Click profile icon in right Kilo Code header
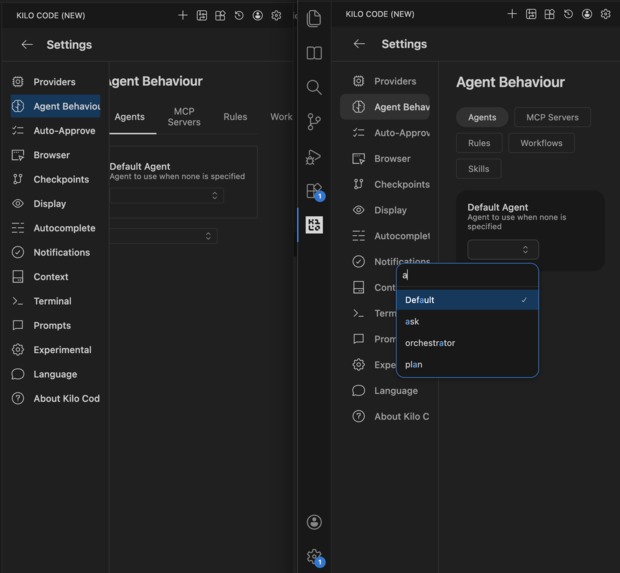 click(587, 14)
